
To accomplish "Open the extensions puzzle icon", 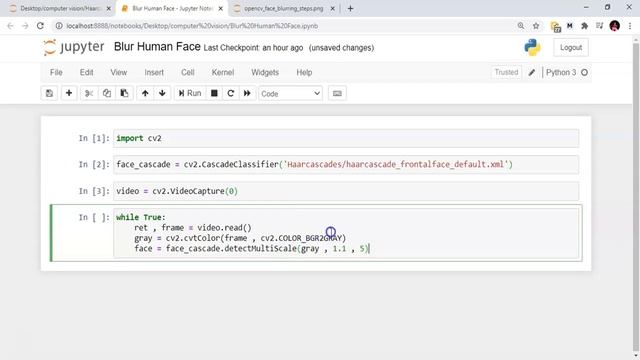I will [x=584, y=26].
